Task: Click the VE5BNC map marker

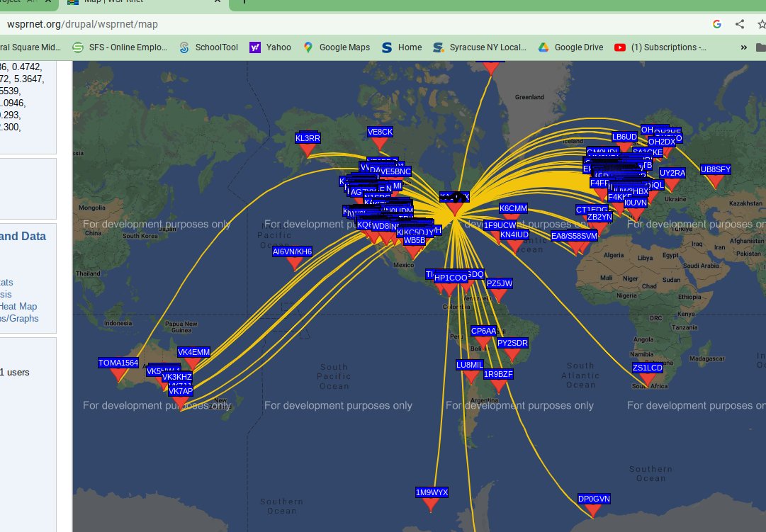Action: (x=395, y=171)
